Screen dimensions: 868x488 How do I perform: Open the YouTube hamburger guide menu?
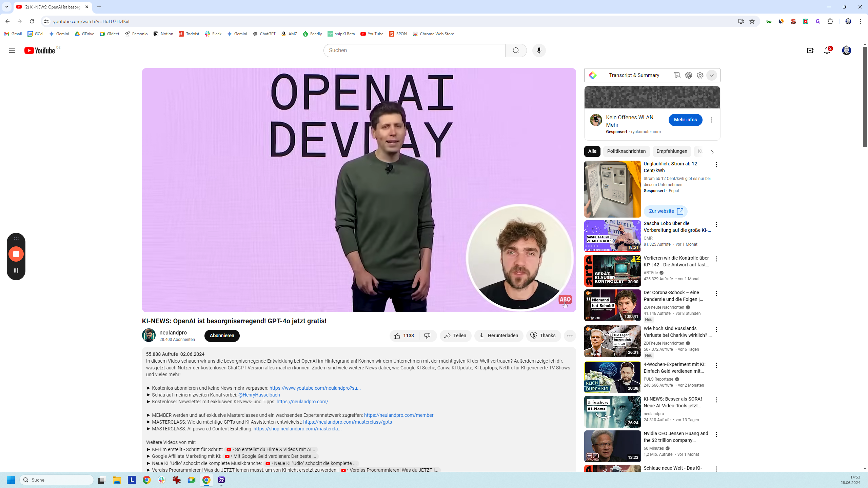[x=12, y=50]
